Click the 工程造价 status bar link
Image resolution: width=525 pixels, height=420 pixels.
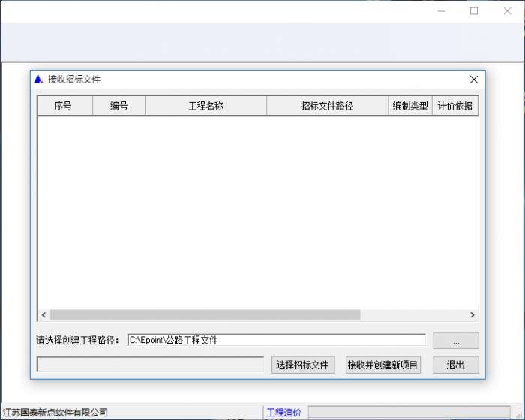point(284,412)
